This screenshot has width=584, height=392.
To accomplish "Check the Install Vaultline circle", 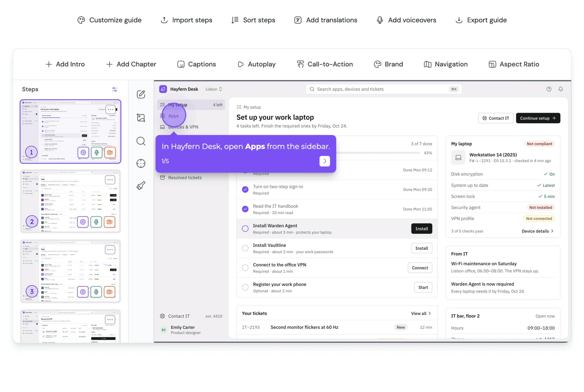I will (x=245, y=248).
